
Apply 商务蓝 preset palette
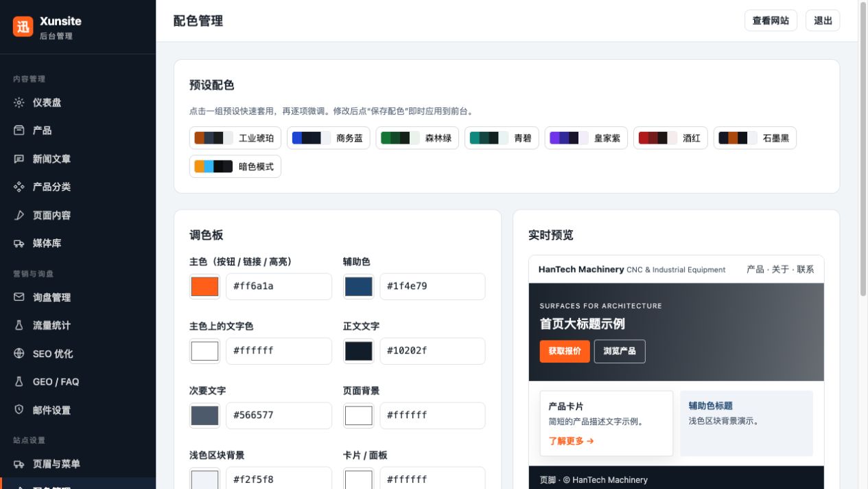328,138
